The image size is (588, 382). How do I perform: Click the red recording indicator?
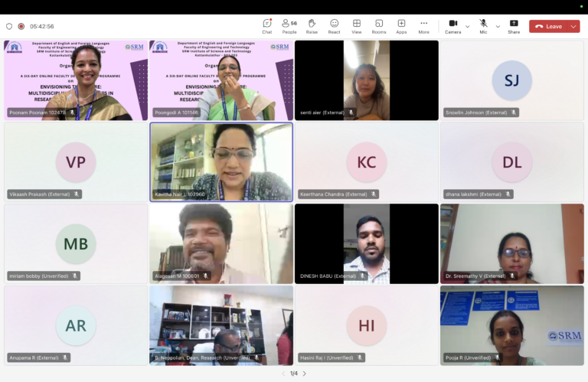pos(21,26)
